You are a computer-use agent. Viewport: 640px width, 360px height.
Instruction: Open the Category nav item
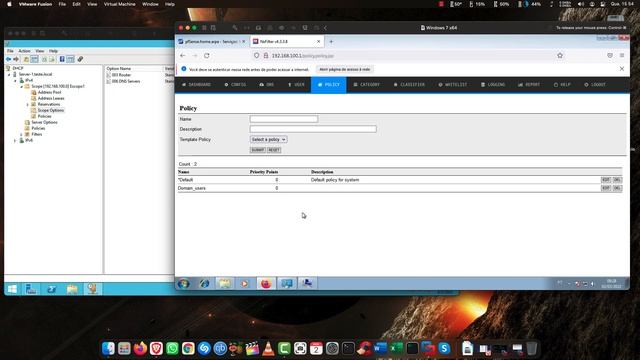(367, 84)
